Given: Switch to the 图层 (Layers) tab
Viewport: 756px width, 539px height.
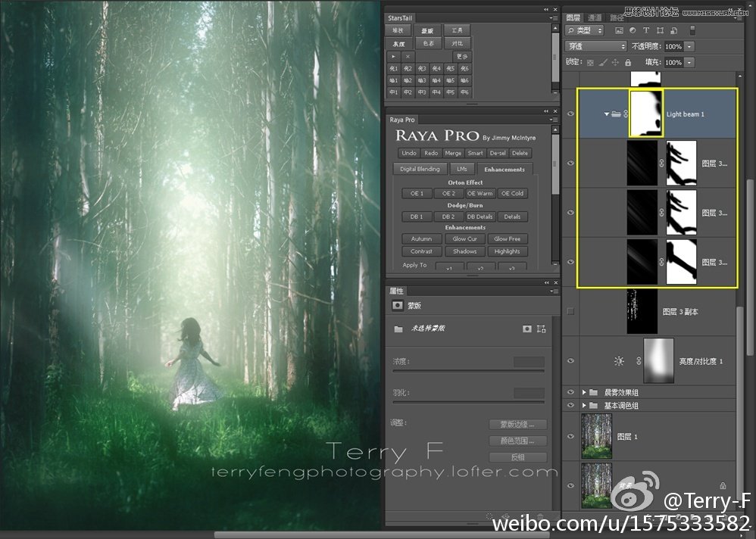Looking at the screenshot, I should tap(573, 18).
